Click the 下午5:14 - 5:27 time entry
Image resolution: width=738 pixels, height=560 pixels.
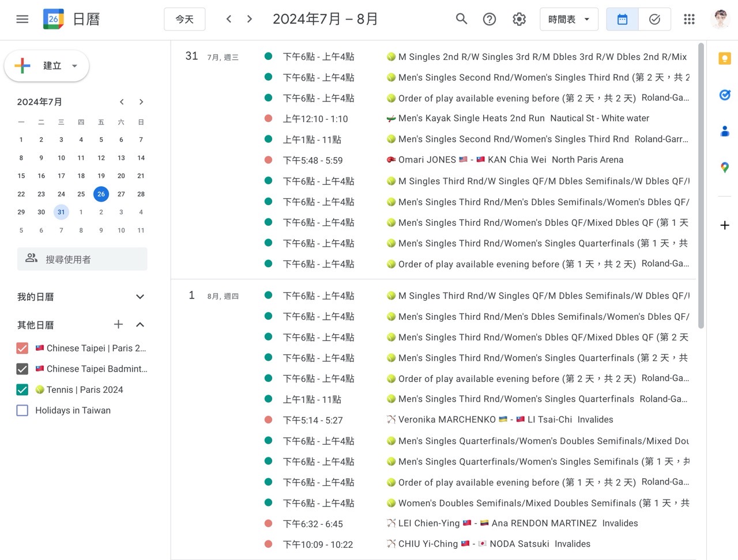(x=312, y=420)
